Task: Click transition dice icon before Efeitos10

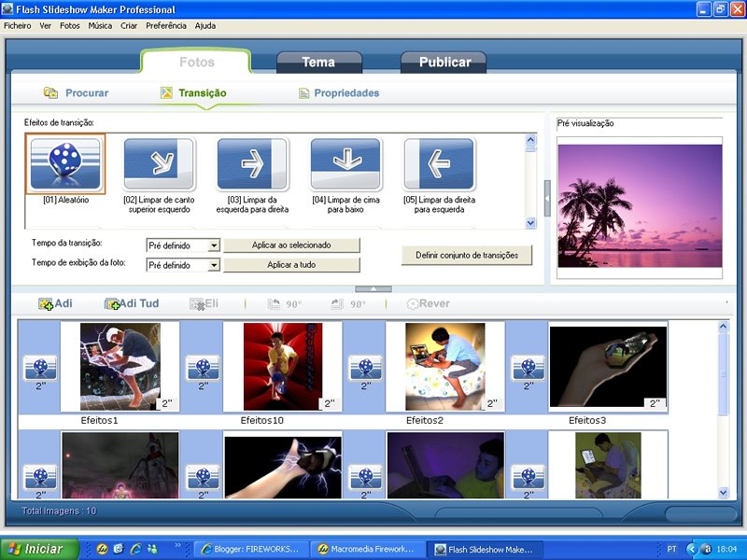Action: [x=203, y=368]
